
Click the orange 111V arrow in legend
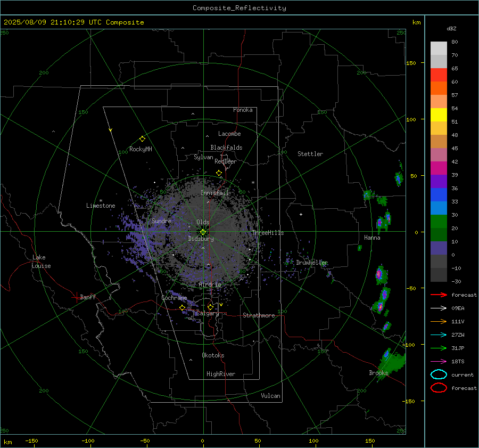[x=439, y=321]
